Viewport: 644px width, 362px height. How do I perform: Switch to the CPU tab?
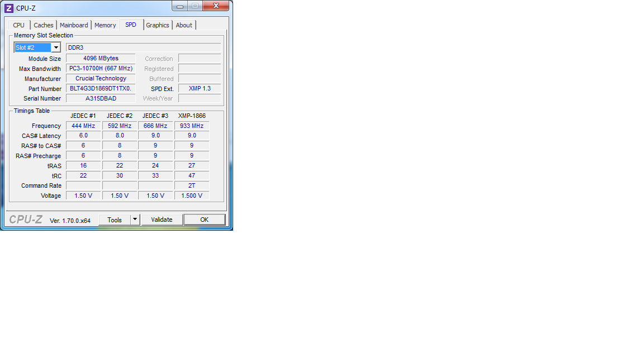tap(19, 25)
